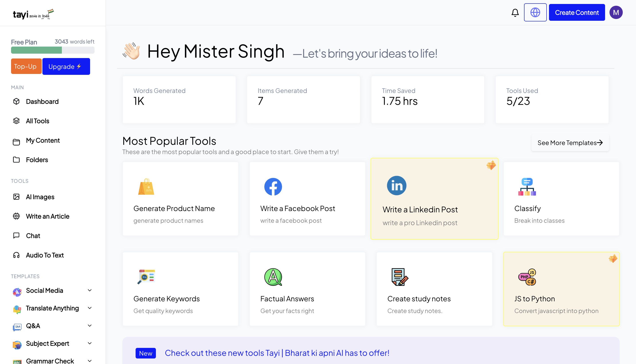Open the globe language selector
Image resolution: width=636 pixels, height=364 pixels.
click(x=535, y=13)
